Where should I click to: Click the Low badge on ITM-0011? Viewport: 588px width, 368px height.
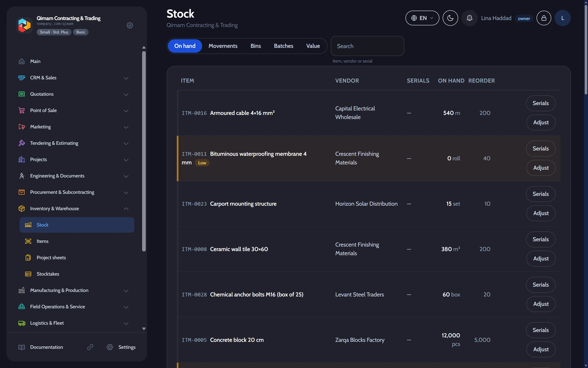click(202, 163)
